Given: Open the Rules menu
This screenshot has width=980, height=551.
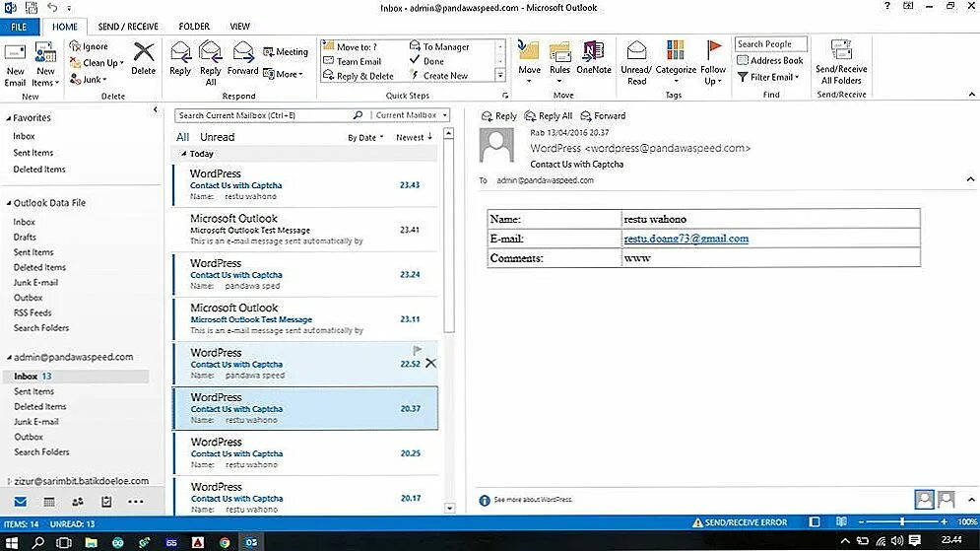Looking at the screenshot, I should (559, 63).
